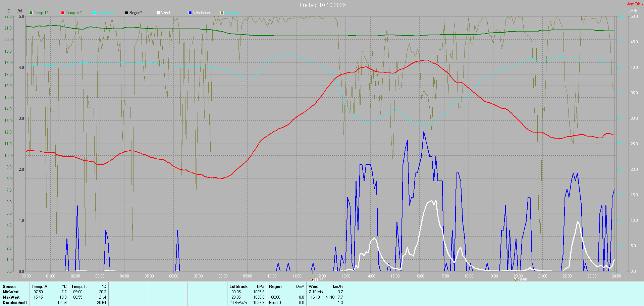Image resolution: width=644 pixels, height=306 pixels.
Task: Click the pressure trend '^0.9hPa/h'
Action: coord(238,303)
